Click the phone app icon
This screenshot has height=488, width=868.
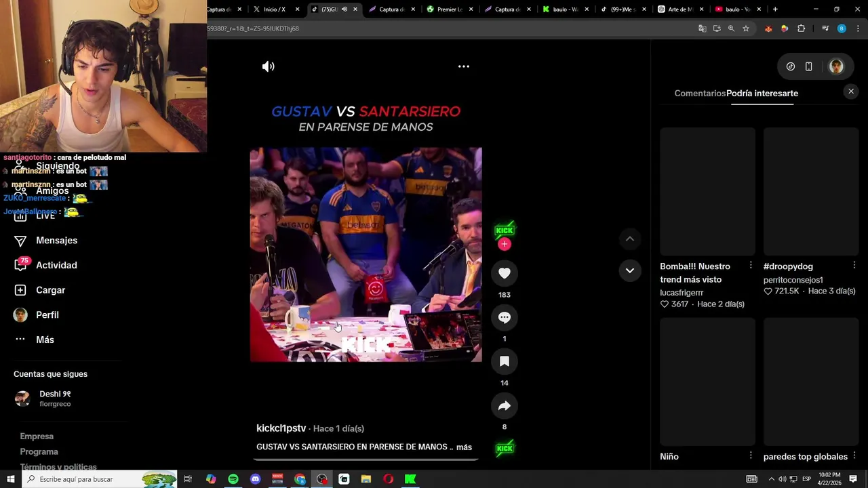point(809,66)
